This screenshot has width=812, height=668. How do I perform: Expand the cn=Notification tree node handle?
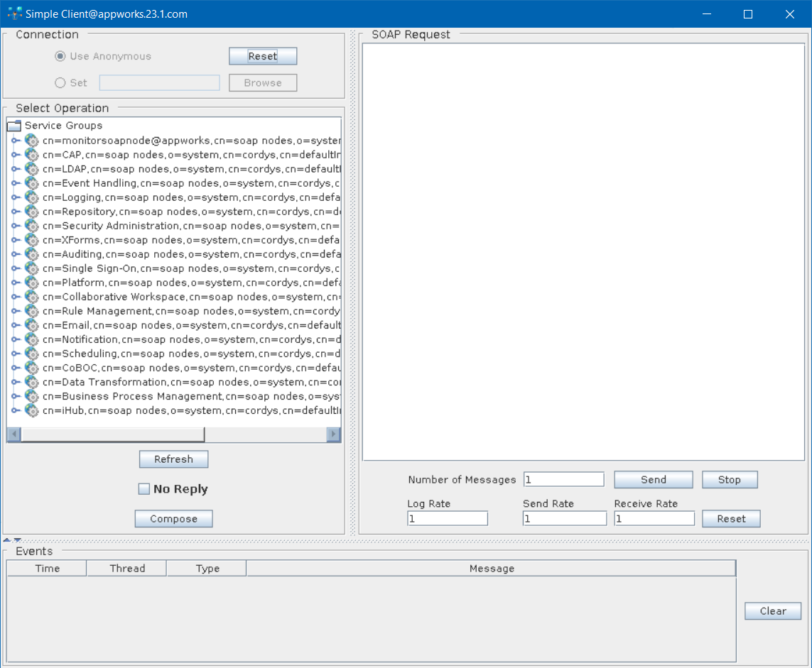16,339
